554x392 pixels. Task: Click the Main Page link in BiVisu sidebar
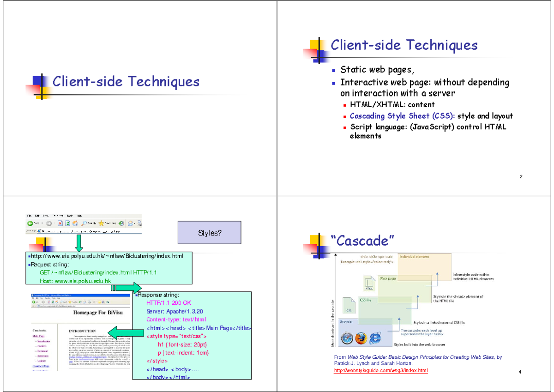point(38,336)
